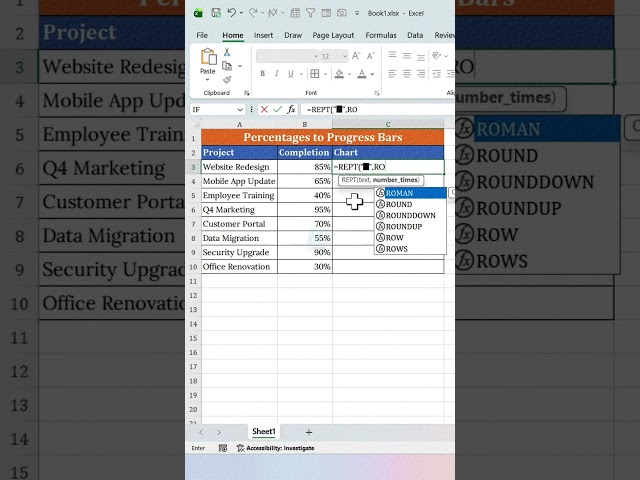
Task: Open the File menu tab
Action: pyautogui.click(x=202, y=36)
